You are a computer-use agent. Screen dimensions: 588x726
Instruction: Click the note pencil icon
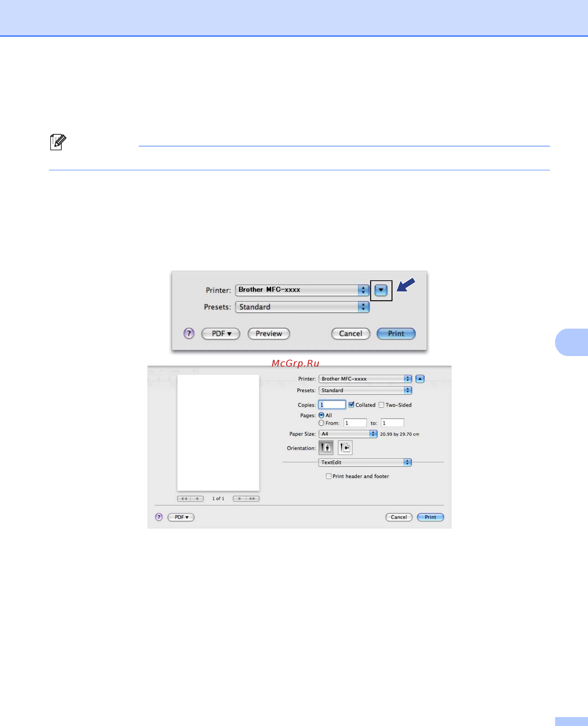click(58, 142)
